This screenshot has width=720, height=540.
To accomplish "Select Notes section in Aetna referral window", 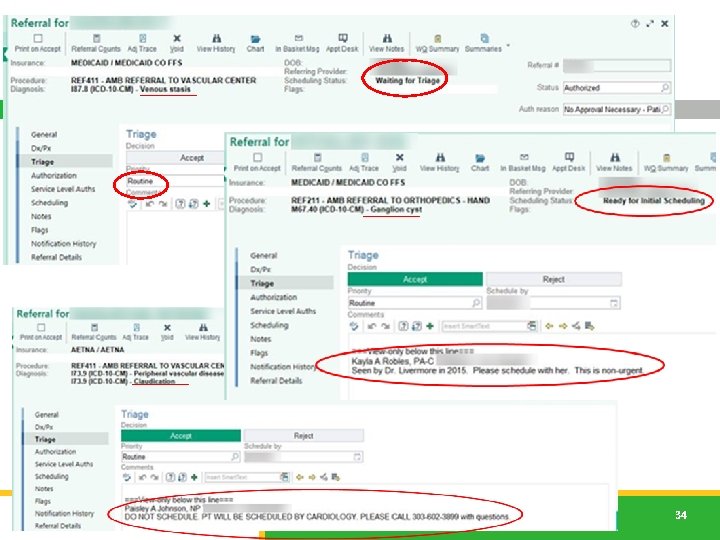I will pyautogui.click(x=44, y=489).
